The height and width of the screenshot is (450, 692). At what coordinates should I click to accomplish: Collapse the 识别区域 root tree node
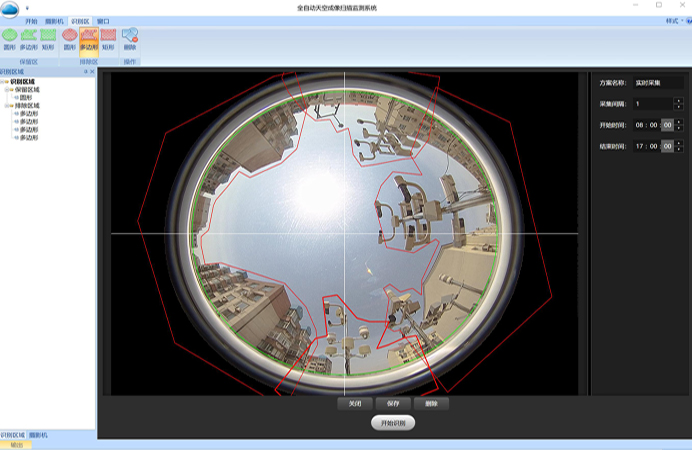4,82
